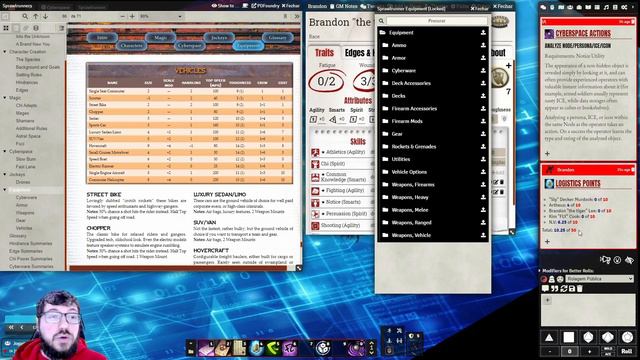Go to previous PDF page up arrow
Viewport: 640px width, 360px height.
click(x=36, y=16)
